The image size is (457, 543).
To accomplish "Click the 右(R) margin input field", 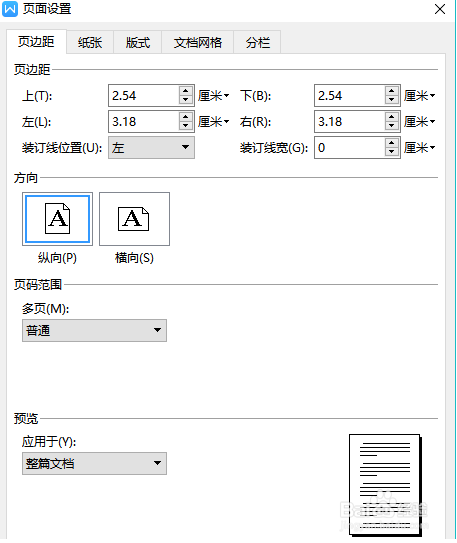I will 350,122.
